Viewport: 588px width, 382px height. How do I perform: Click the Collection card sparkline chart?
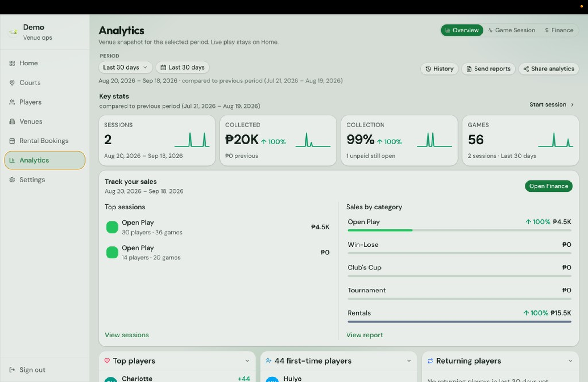tap(434, 140)
